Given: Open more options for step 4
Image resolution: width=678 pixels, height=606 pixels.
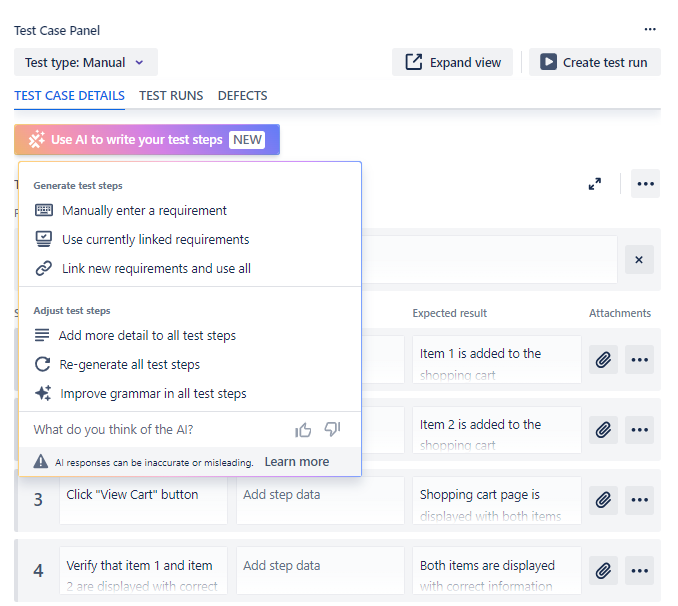Looking at the screenshot, I should click(x=640, y=571).
